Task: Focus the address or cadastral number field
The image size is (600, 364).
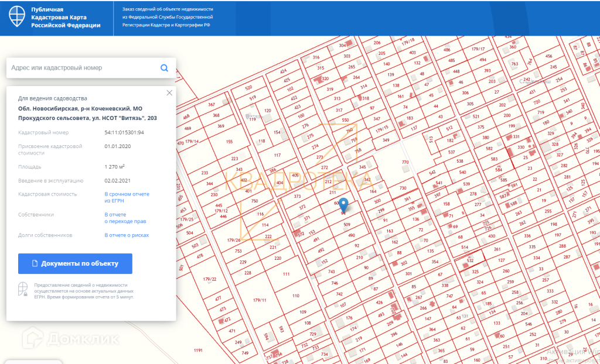Action: [x=82, y=68]
